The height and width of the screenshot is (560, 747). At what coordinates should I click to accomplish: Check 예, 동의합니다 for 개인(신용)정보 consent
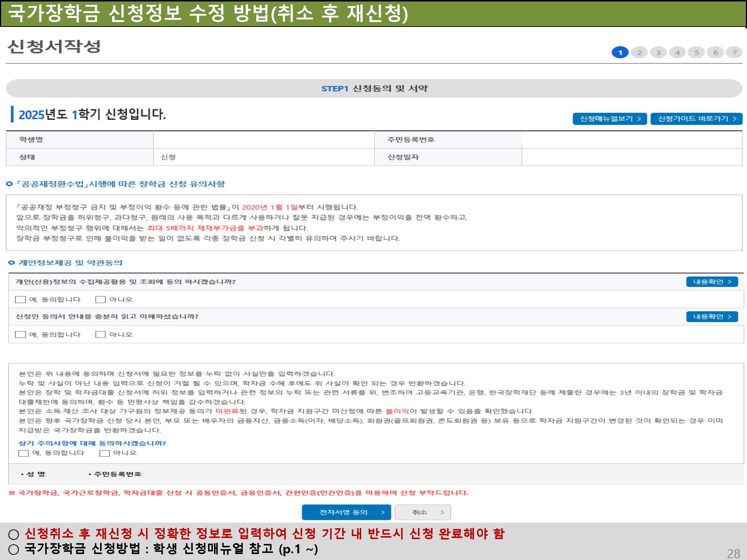click(x=21, y=299)
